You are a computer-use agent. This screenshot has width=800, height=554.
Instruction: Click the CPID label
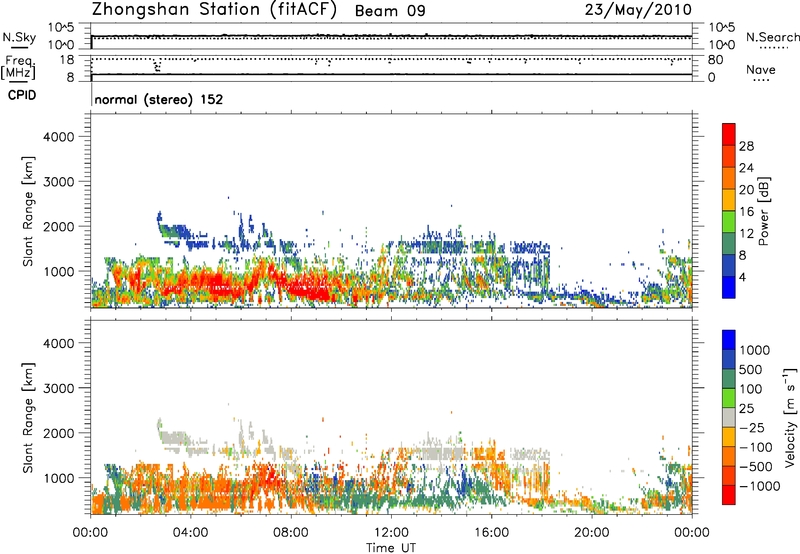22,95
